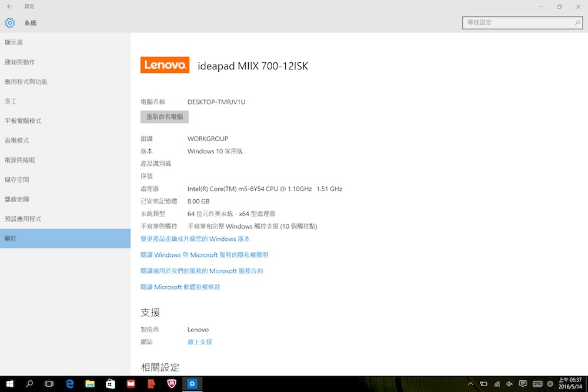Click the Lenovo logo image

[165, 65]
